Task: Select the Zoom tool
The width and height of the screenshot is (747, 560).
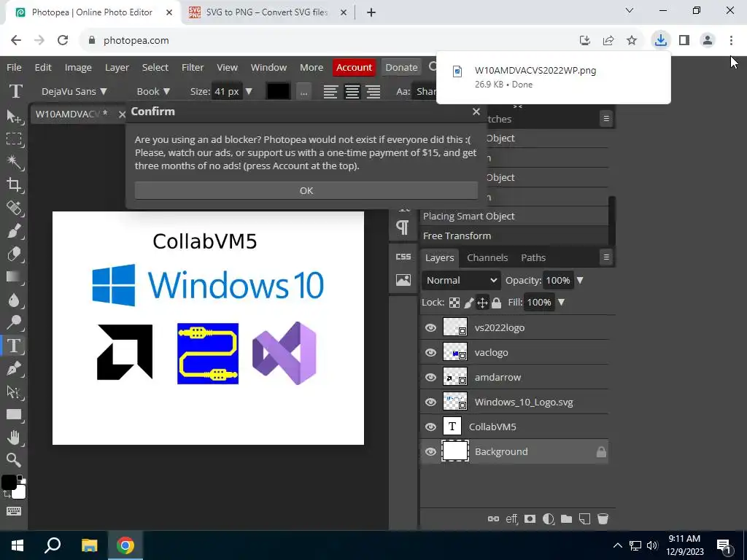Action: pos(14,460)
